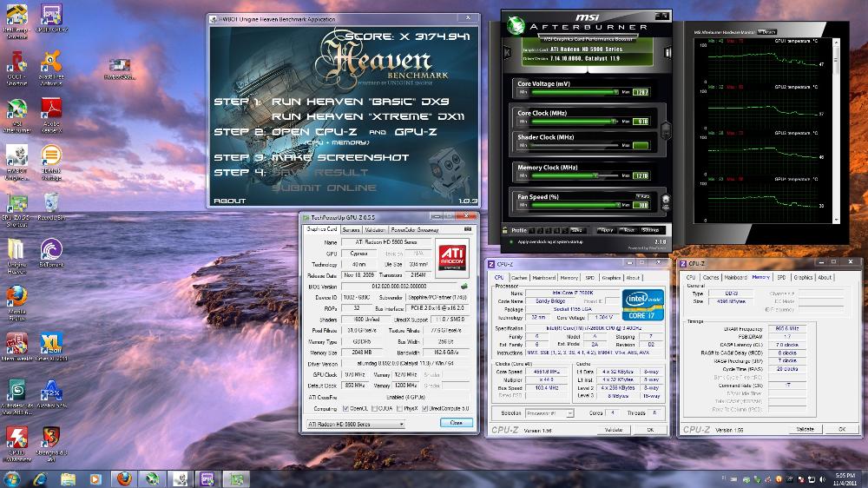The image size is (868, 488).
Task: Open Windows Media Player from taskbar
Action: click(x=95, y=478)
